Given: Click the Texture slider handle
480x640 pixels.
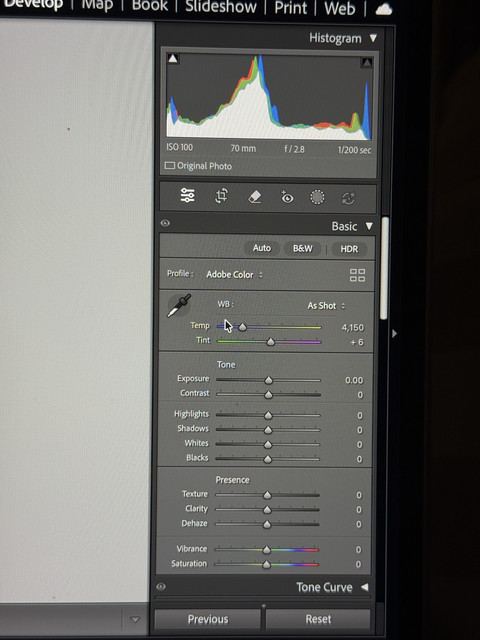Looking at the screenshot, I should (x=267, y=496).
